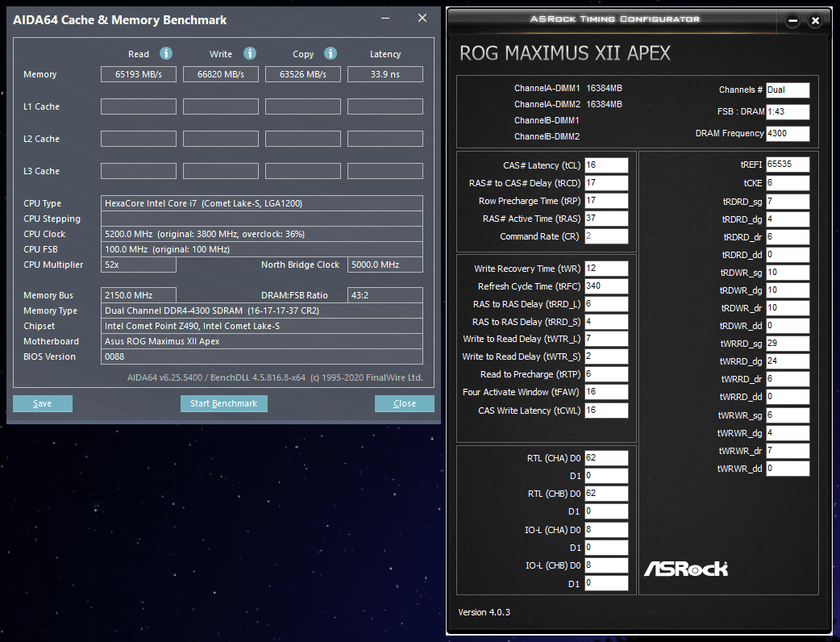Screen dimensions: 840x642
Task: Click the CPU Type field
Action: pyautogui.click(x=261, y=203)
